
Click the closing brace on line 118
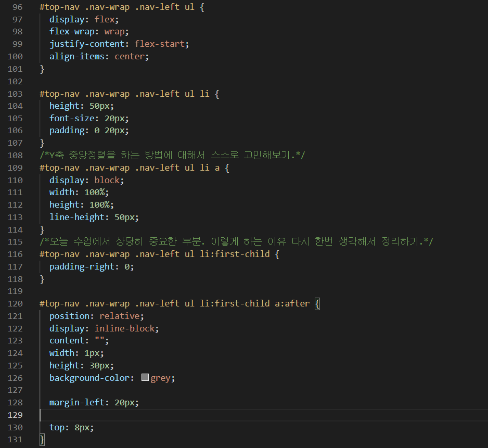tap(42, 279)
